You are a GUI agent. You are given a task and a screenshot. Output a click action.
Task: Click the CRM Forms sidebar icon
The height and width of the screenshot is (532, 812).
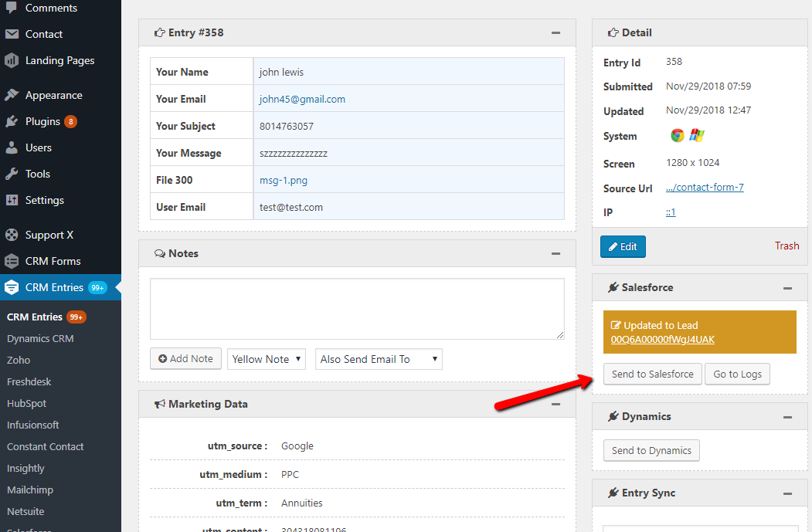point(12,261)
